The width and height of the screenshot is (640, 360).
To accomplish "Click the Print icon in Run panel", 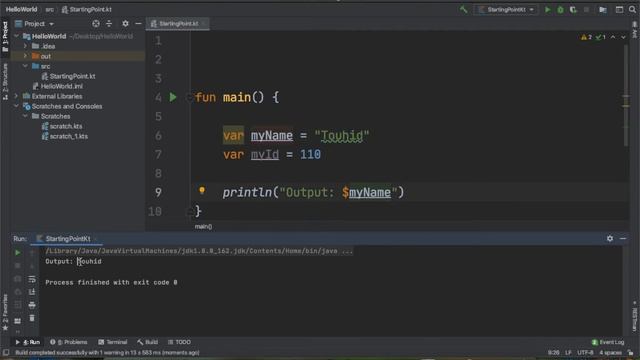I will click(x=32, y=305).
